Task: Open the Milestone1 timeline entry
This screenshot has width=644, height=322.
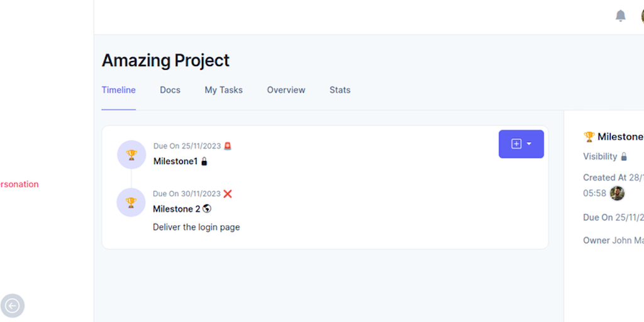Action: coord(175,162)
